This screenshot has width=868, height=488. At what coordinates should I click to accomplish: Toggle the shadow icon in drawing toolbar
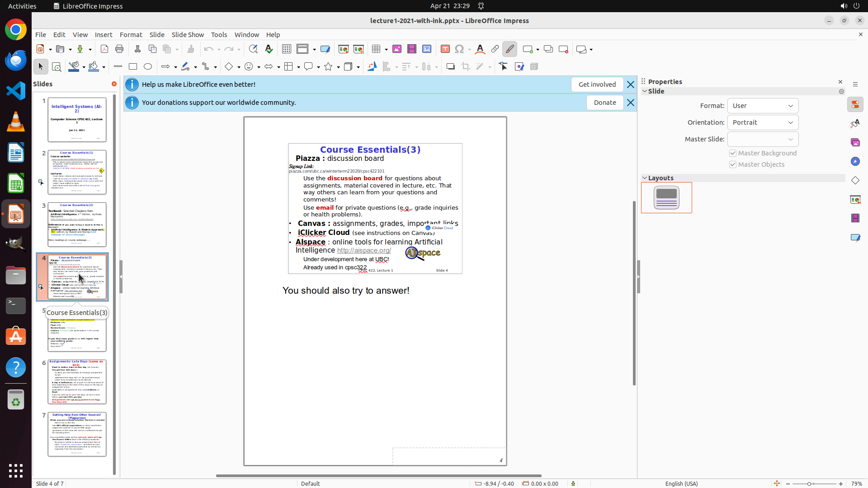450,67
